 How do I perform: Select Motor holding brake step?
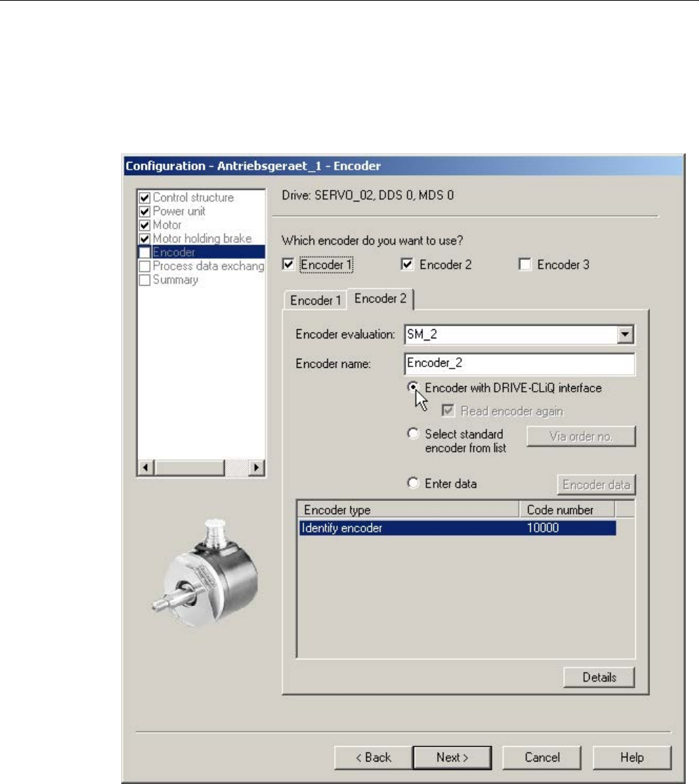coord(202,238)
